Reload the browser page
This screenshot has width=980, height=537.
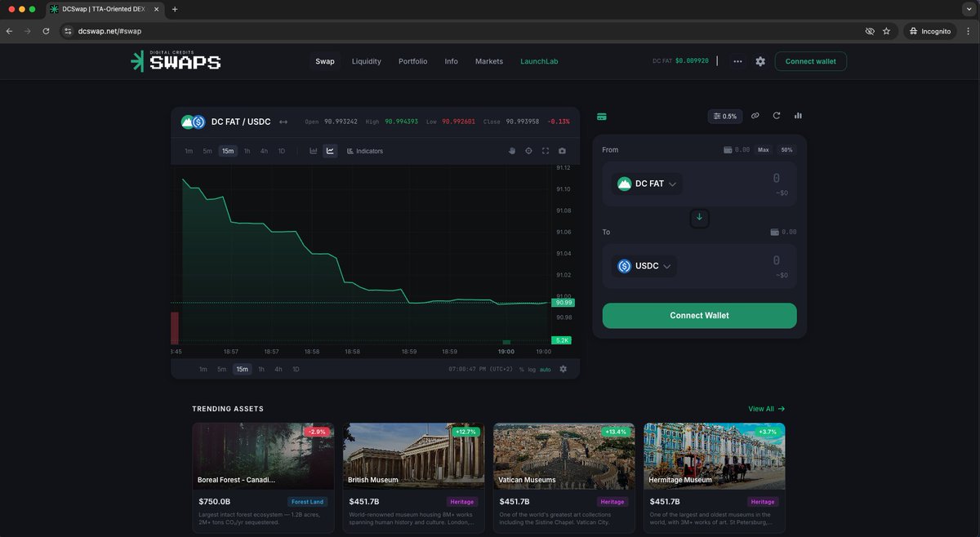pos(46,31)
